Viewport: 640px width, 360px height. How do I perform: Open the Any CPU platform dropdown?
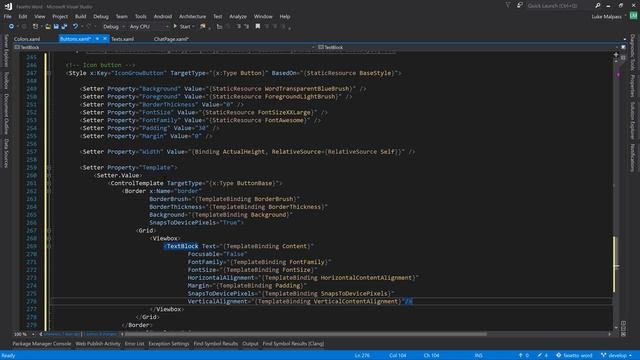click(x=149, y=27)
